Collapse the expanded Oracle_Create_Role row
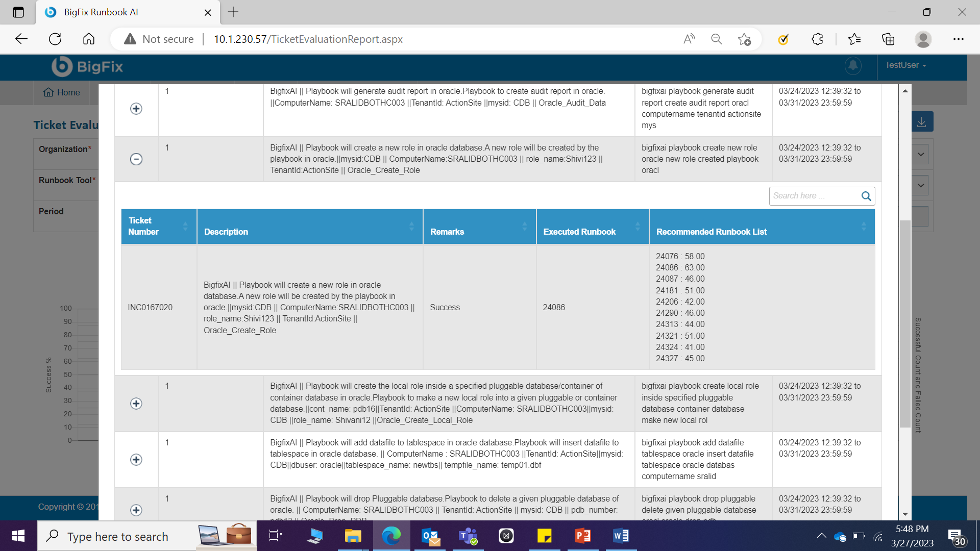Screen dimensions: 980x551 (136, 159)
